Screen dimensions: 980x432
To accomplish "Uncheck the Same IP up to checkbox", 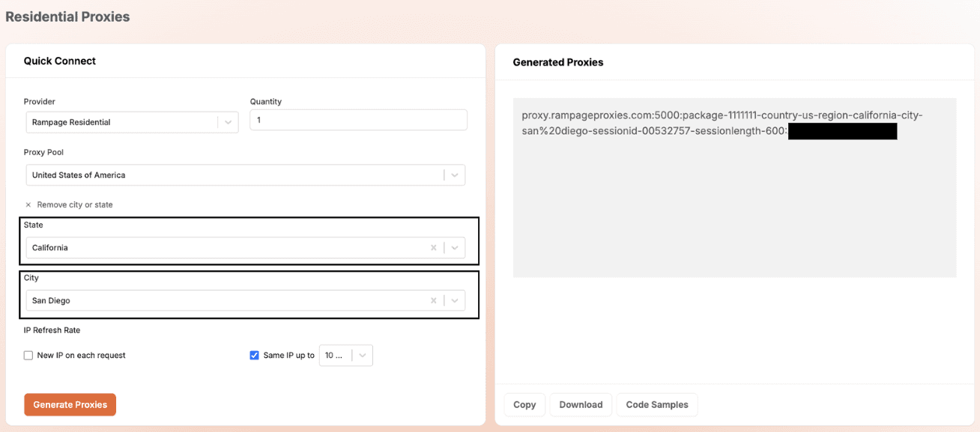I will [254, 356].
